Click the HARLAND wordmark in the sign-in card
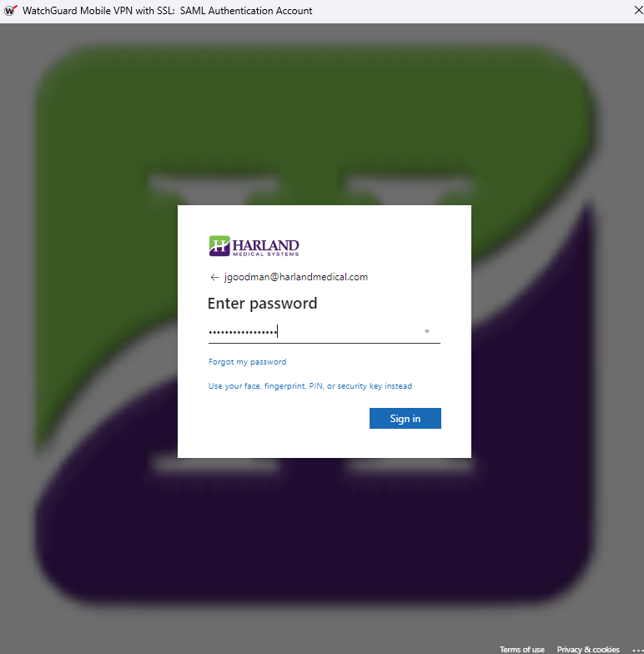Image resolution: width=644 pixels, height=654 pixels. coord(265,245)
